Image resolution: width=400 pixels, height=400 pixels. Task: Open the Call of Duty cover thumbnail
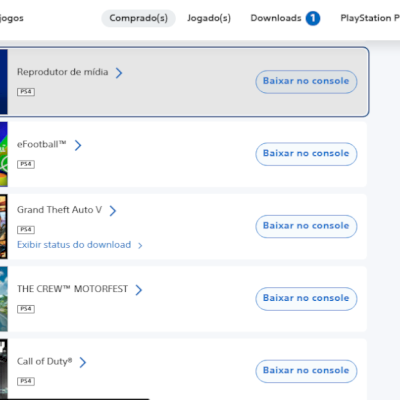4,369
